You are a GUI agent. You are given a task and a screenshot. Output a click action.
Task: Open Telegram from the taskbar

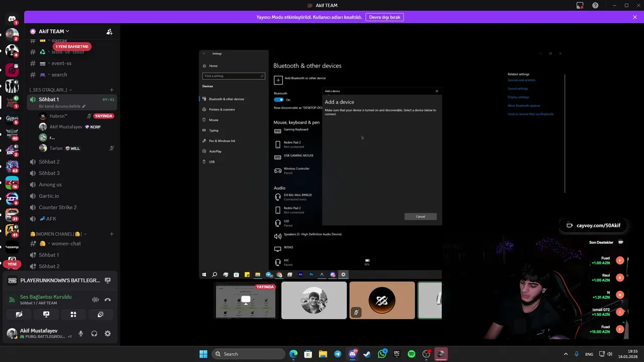coord(338,354)
